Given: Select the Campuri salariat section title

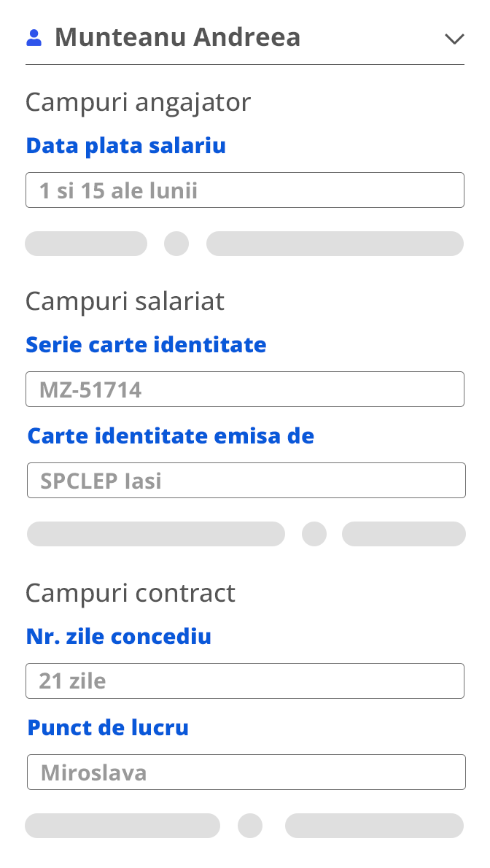Looking at the screenshot, I should click(125, 301).
